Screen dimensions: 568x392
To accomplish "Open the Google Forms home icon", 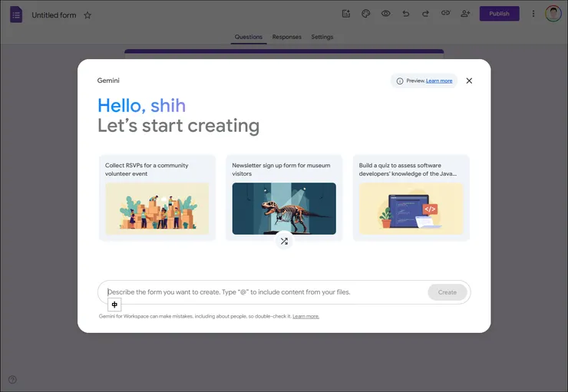I will [16, 15].
